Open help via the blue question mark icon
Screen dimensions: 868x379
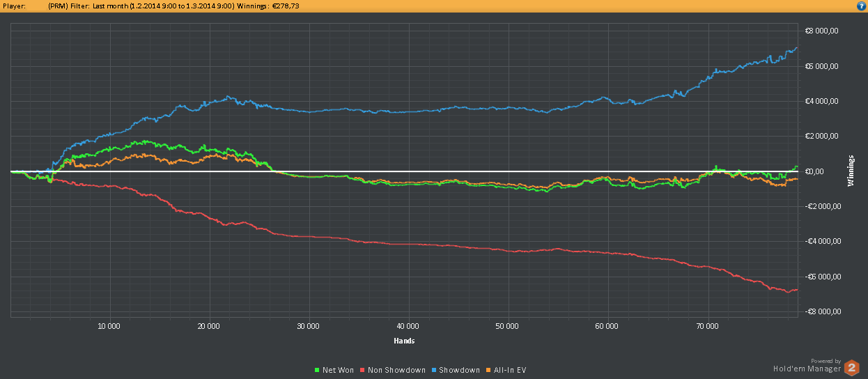(x=862, y=6)
